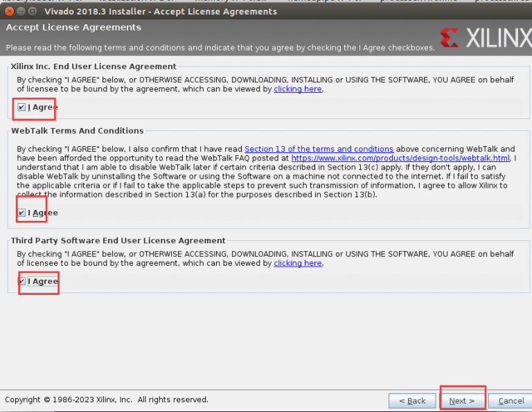Image resolution: width=532 pixels, height=412 pixels.
Task: Toggle I Agree for Xilinx End User License
Action: tap(22, 107)
